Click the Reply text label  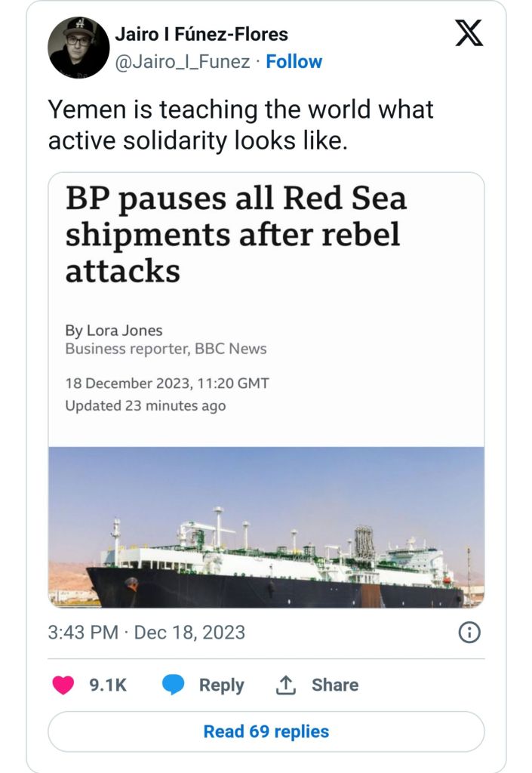221,685
